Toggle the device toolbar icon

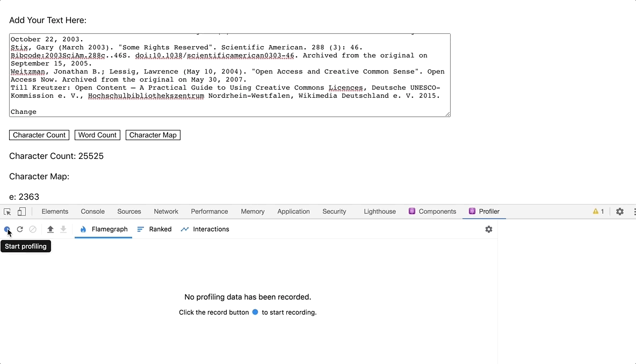(21, 212)
